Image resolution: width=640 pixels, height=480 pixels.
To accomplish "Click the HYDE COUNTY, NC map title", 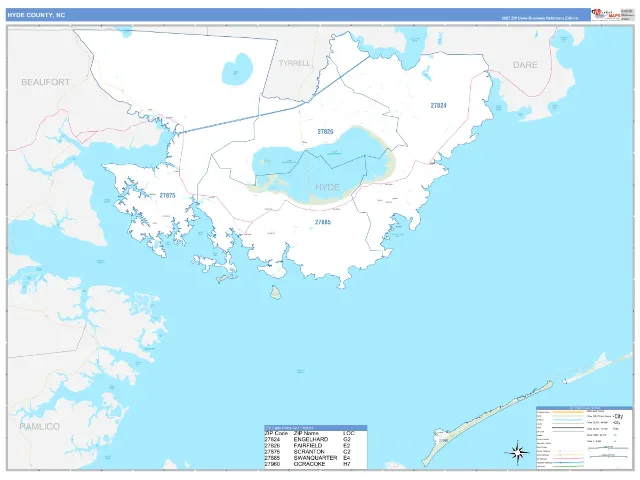I will click(36, 15).
